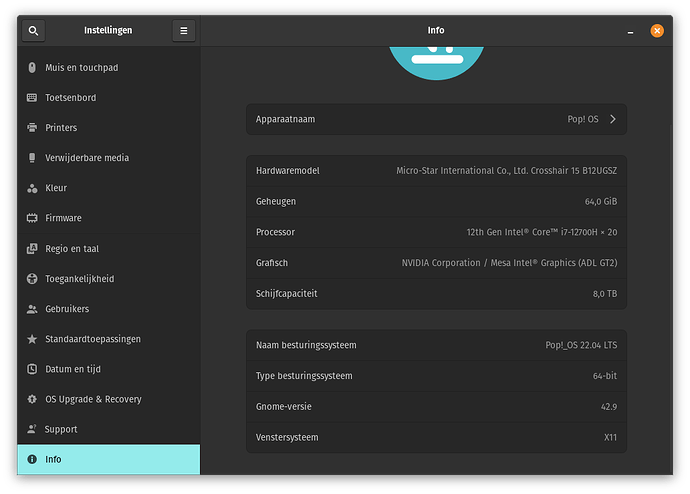Click the 42.9 Gnome version value
This screenshot has height=494, width=690.
(x=609, y=406)
